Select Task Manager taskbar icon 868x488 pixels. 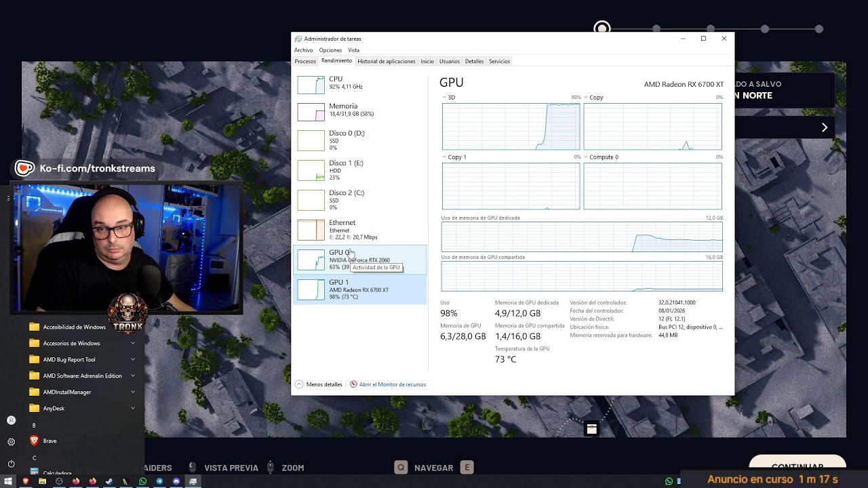(193, 481)
